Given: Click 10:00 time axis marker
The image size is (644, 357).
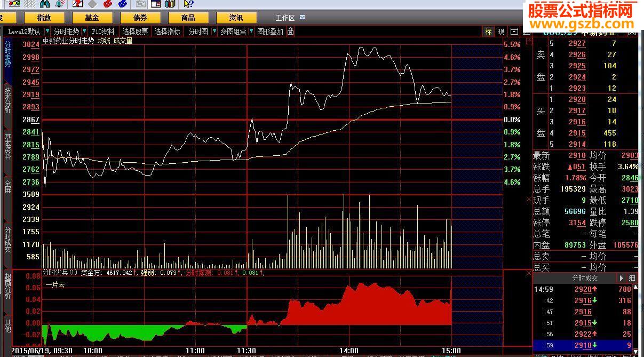Looking at the screenshot, I should pos(93,351).
